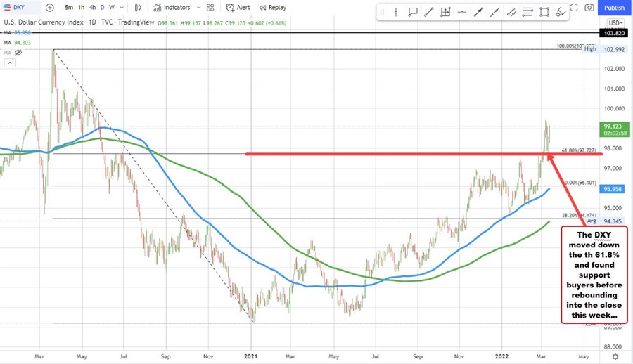Image resolution: width=633 pixels, height=364 pixels.
Task: Click the add symbol plus icon
Action: point(50,7)
